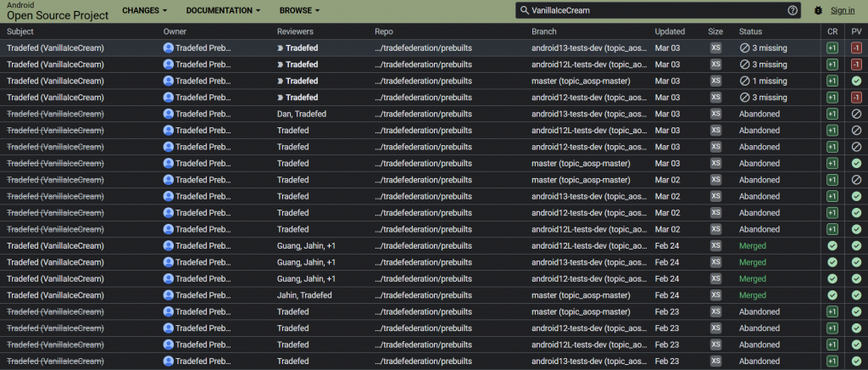
Task: Click repo path in master Feb 23 Abandoned row
Action: (x=424, y=311)
